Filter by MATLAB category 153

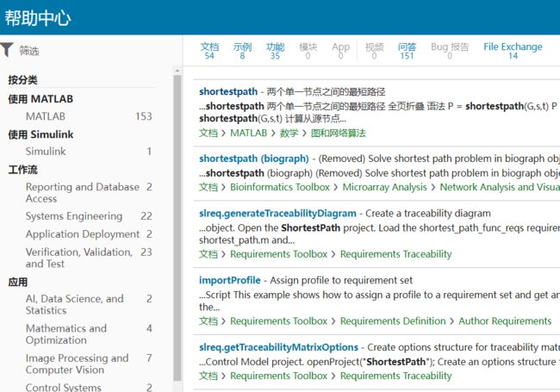(x=89, y=116)
